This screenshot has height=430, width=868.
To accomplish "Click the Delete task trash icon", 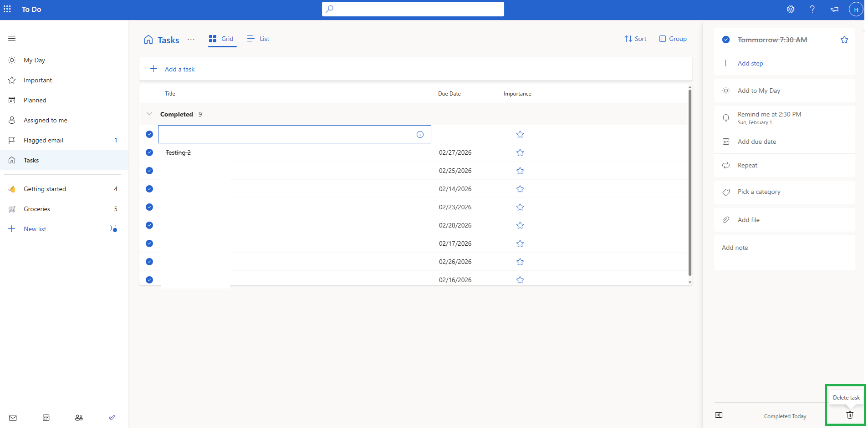I will tap(849, 415).
